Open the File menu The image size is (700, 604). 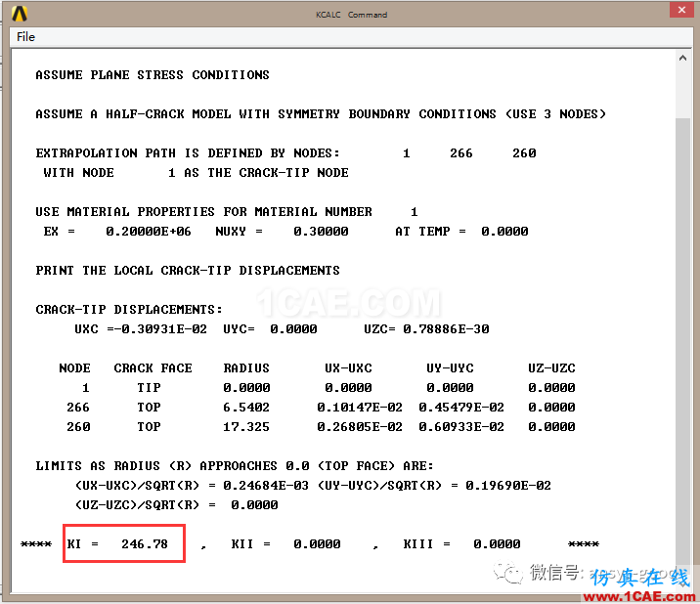(25, 36)
